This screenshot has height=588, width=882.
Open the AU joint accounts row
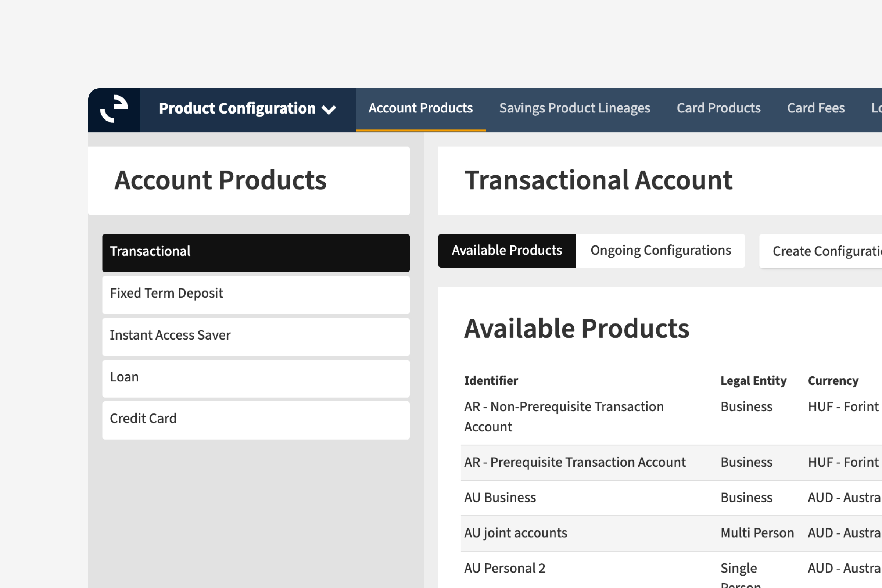point(516,533)
